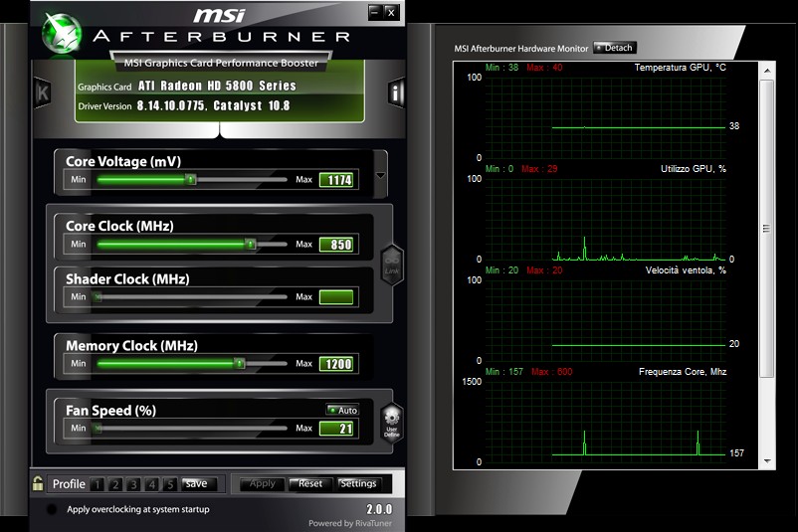Click the Fan Speed slider handle

98,429
